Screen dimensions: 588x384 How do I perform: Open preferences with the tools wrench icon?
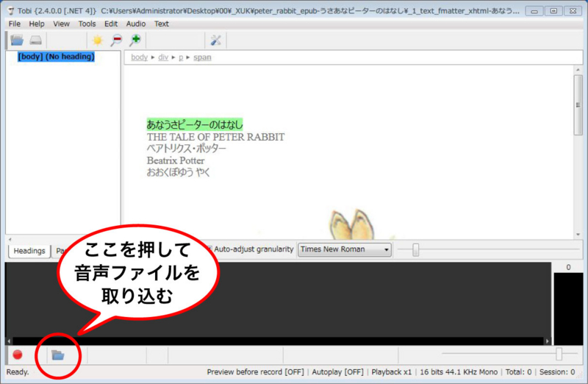coord(215,40)
